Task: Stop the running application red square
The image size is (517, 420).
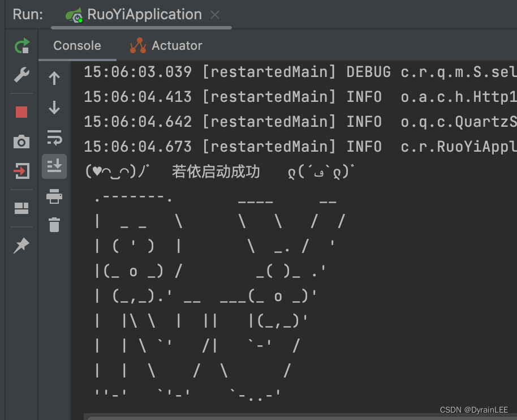Action: [21, 112]
